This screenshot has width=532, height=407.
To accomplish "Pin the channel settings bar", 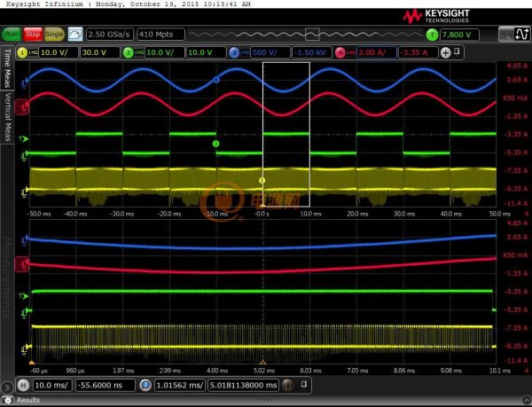I will [457, 51].
